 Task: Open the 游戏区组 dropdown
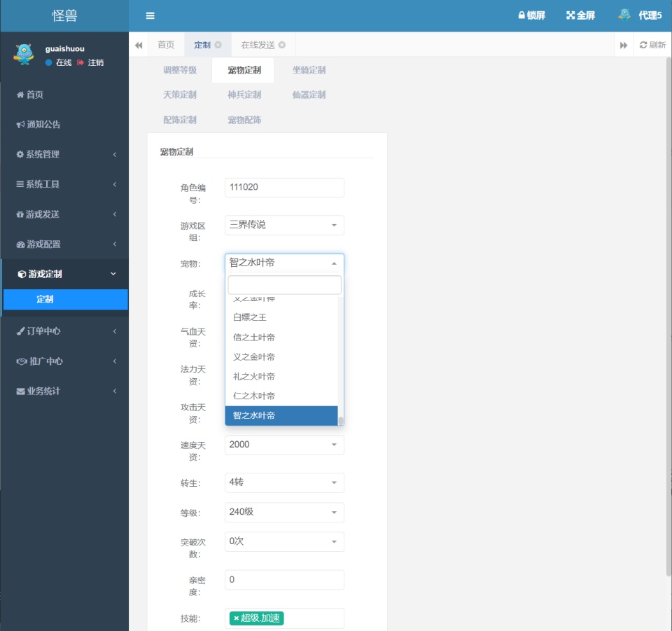284,225
